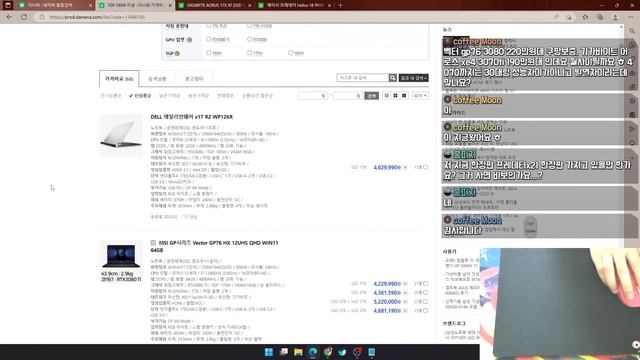Open a new browser tab with plus icon
The image size is (640, 360).
(340, 5)
